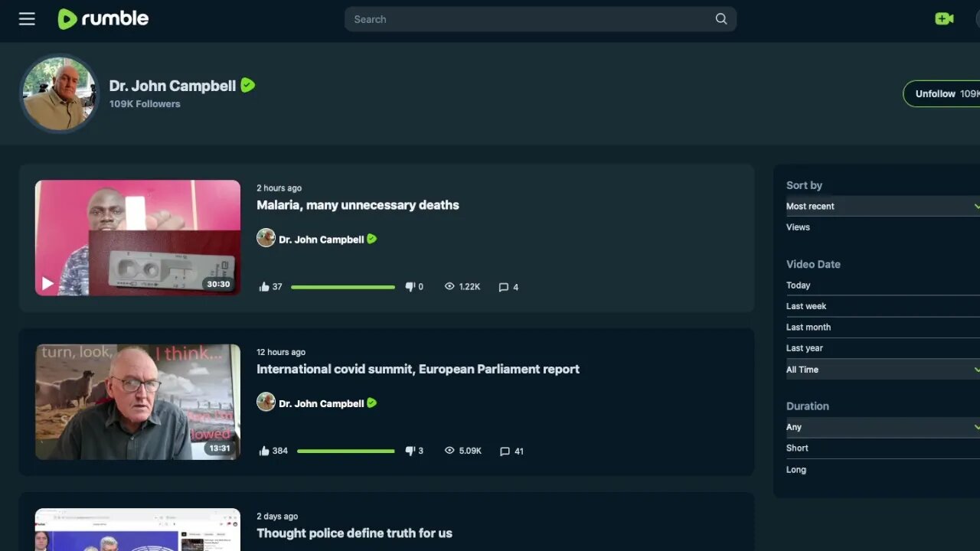Select Most recent sort option

point(883,206)
